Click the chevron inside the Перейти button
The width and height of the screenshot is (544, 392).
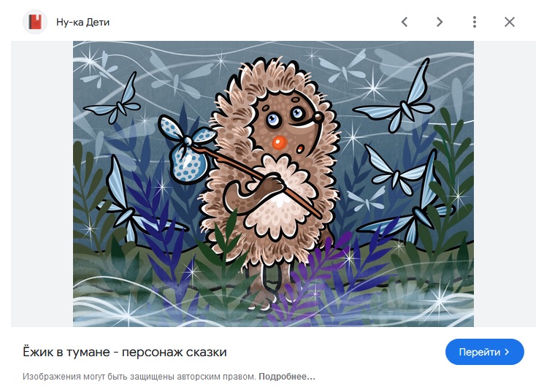pos(507,352)
